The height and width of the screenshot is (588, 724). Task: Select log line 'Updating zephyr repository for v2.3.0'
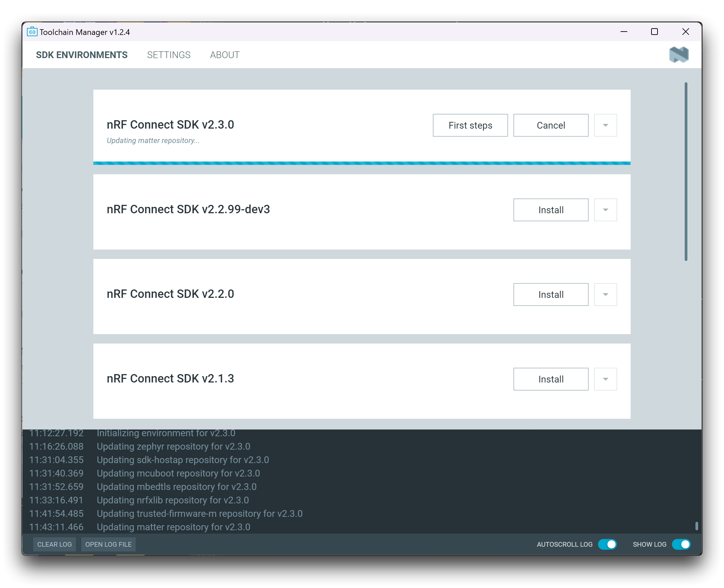pos(173,446)
